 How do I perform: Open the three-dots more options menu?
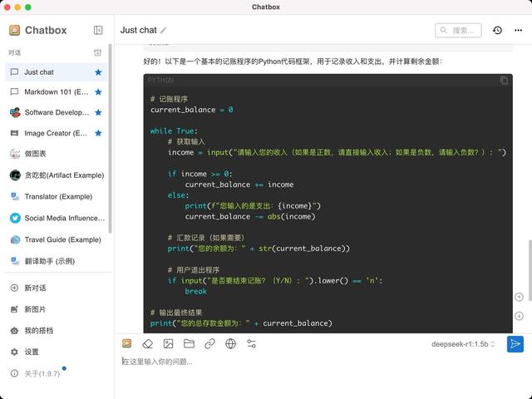pyautogui.click(x=516, y=31)
